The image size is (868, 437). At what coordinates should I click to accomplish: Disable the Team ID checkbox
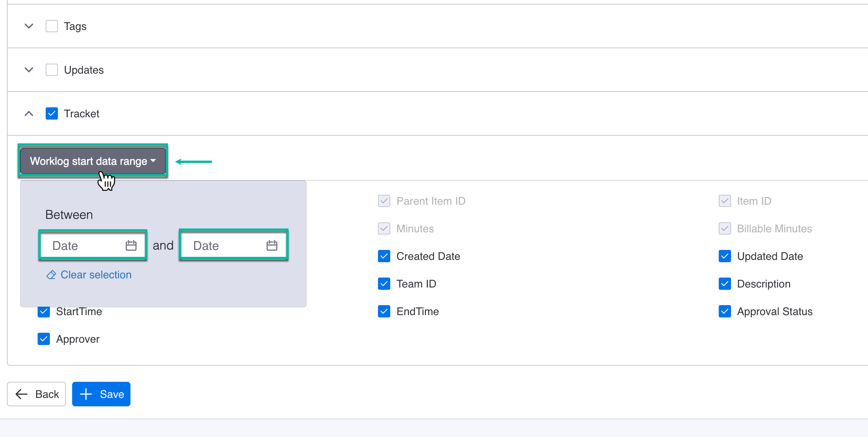pyautogui.click(x=384, y=284)
